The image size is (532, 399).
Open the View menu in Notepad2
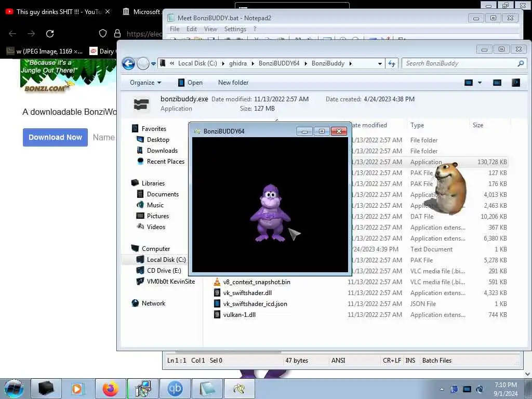pos(210,29)
